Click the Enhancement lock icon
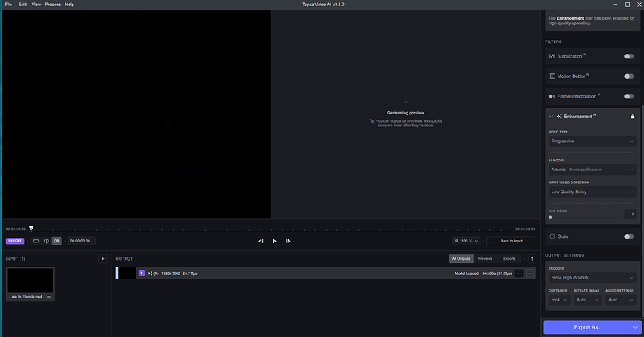The image size is (644, 337). [633, 117]
